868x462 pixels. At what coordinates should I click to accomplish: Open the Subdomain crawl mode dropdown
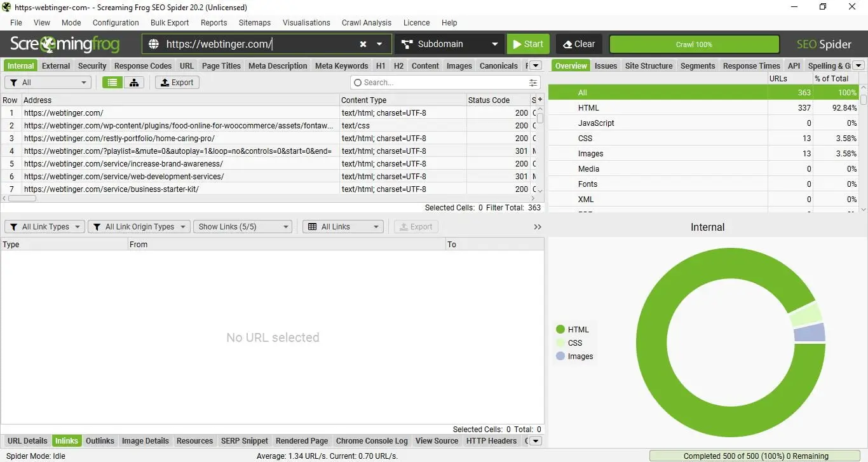coord(450,44)
